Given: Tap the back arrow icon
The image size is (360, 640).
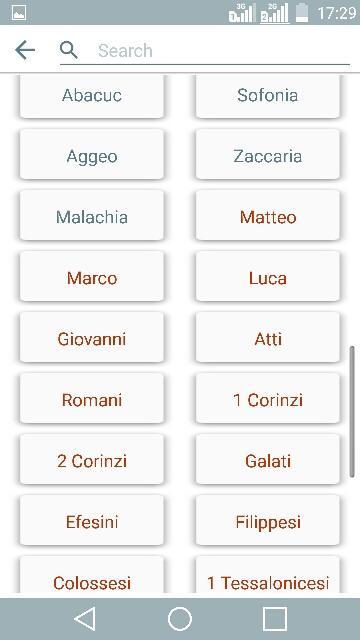Looking at the screenshot, I should tap(25, 51).
